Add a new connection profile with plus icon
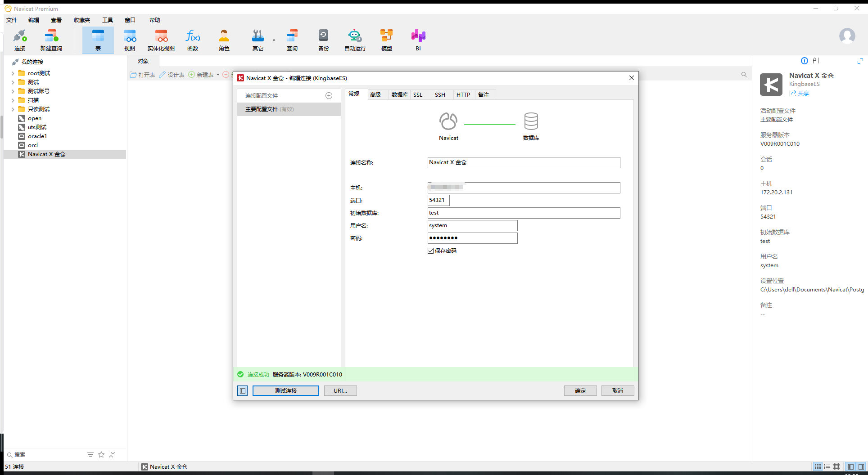 pyautogui.click(x=329, y=96)
